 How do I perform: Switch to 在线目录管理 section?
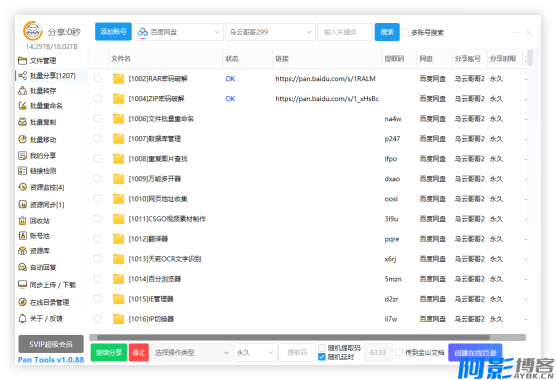(44, 302)
